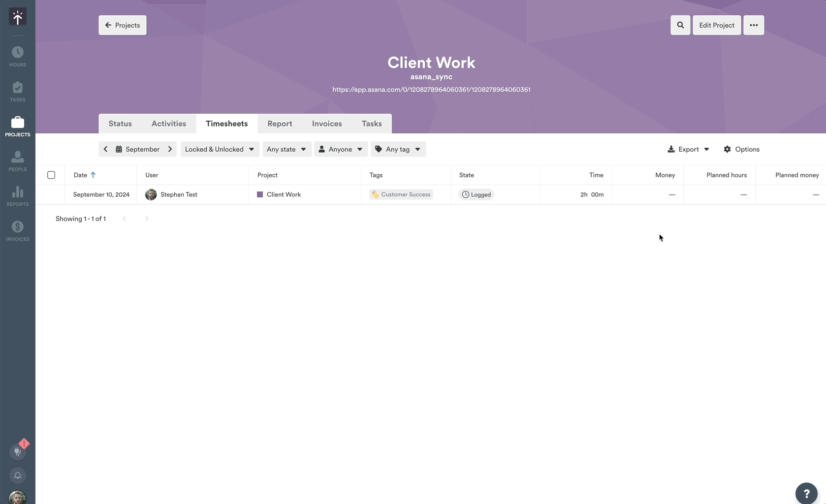Go to the next results page
826x504 pixels.
click(147, 219)
